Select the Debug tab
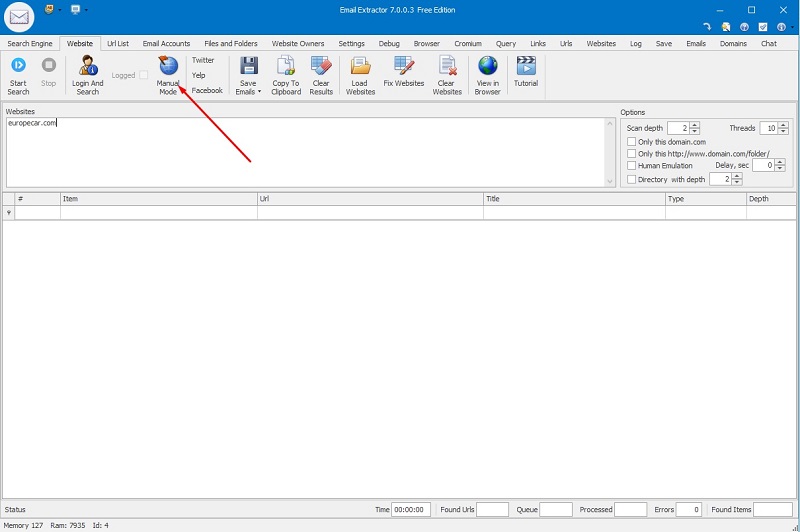The height and width of the screenshot is (532, 800). click(x=389, y=43)
